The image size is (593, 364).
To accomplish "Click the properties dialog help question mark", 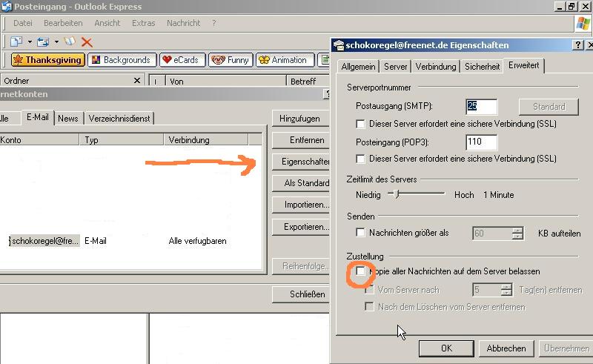I will click(x=577, y=45).
